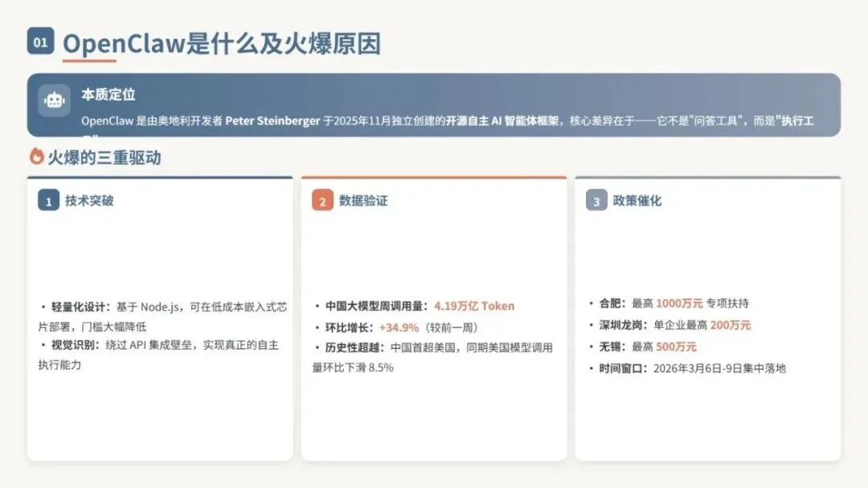The width and height of the screenshot is (868, 488).
Task: Click the 合肥 bullet label
Action: coord(612,303)
